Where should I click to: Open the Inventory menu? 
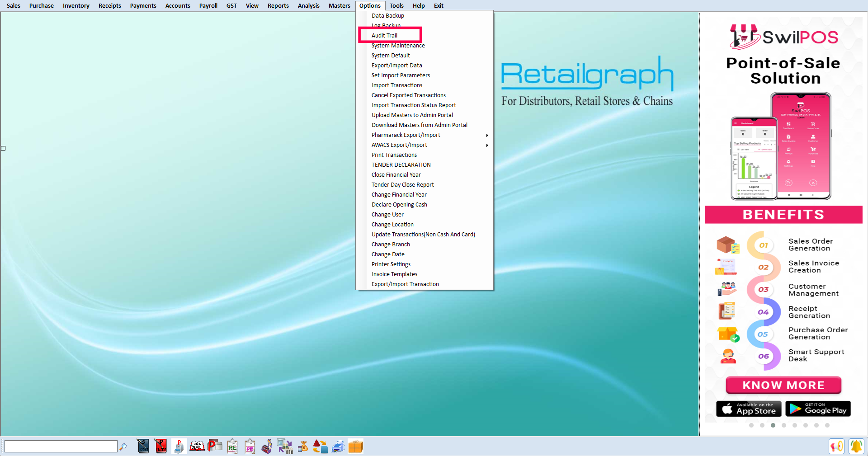tap(76, 5)
